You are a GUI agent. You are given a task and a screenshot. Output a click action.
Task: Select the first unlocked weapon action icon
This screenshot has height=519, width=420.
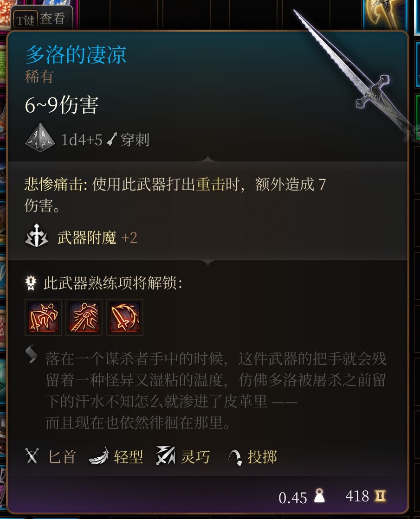click(43, 317)
